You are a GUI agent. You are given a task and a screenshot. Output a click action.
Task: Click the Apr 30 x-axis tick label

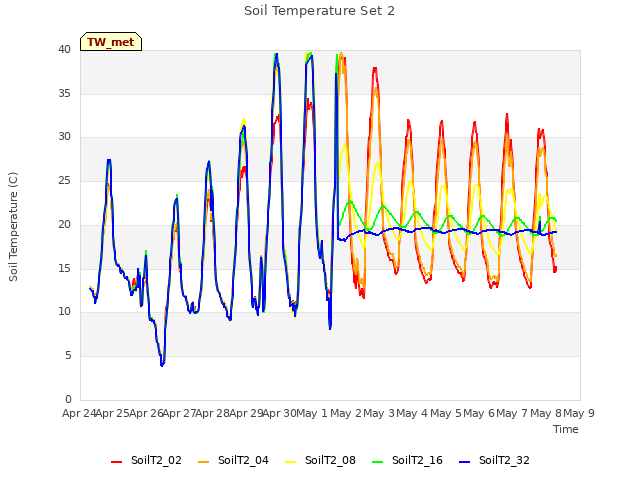coord(280,413)
